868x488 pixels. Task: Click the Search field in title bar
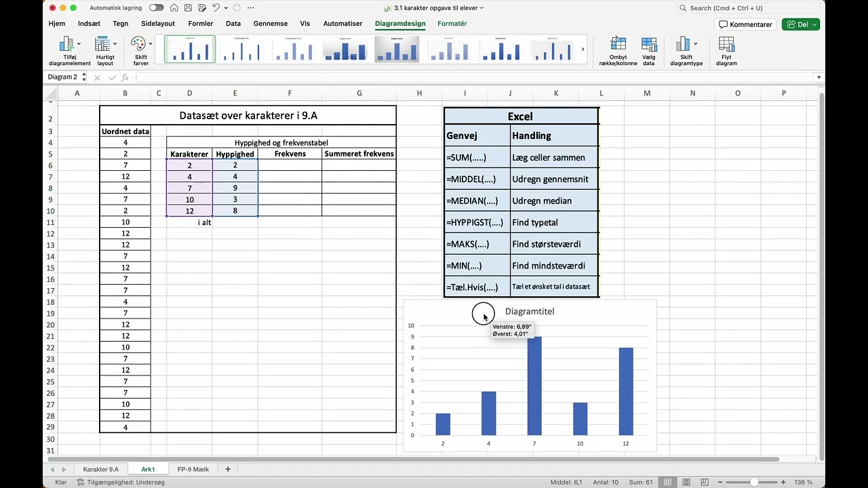pyautogui.click(x=749, y=8)
